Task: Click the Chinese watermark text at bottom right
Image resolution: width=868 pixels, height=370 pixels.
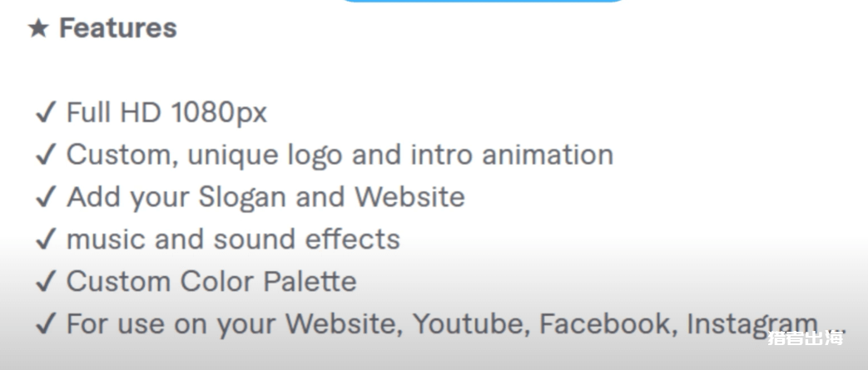Action: tap(806, 338)
